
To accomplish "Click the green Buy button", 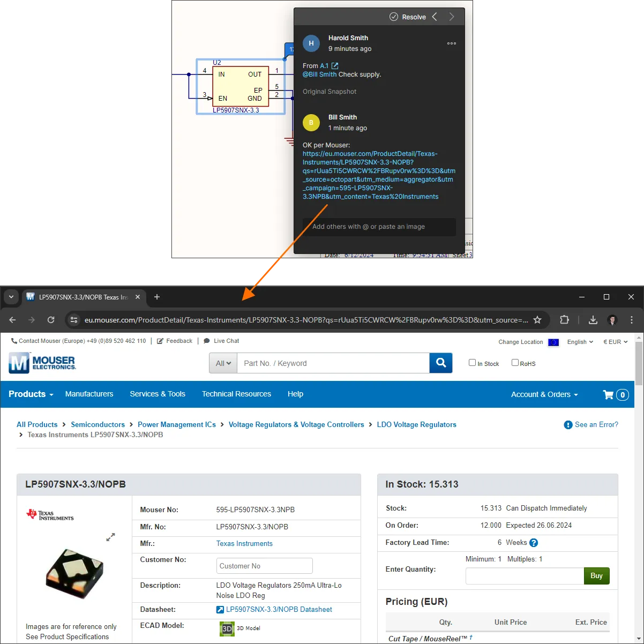I will tap(597, 576).
